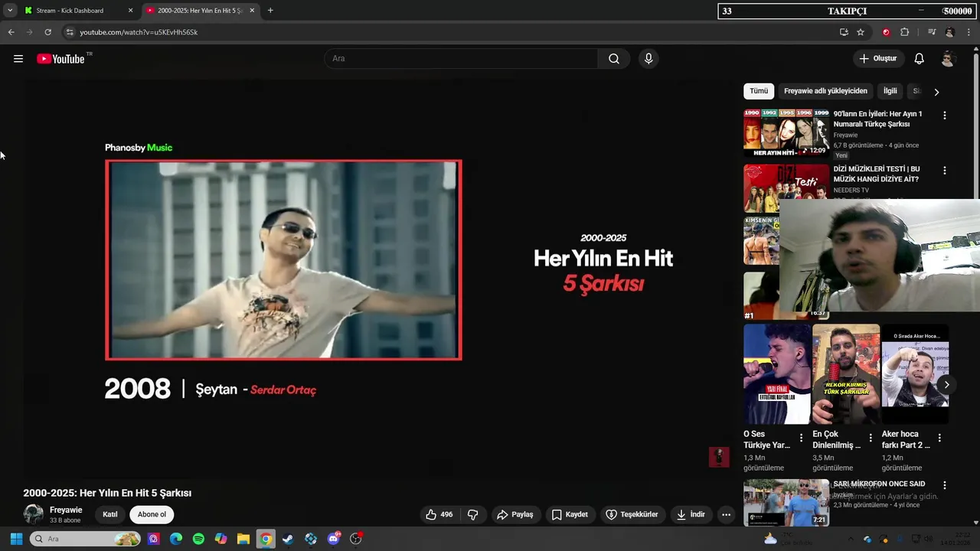
Task: Open options for O Ses Türkiye short
Action: 801,439
